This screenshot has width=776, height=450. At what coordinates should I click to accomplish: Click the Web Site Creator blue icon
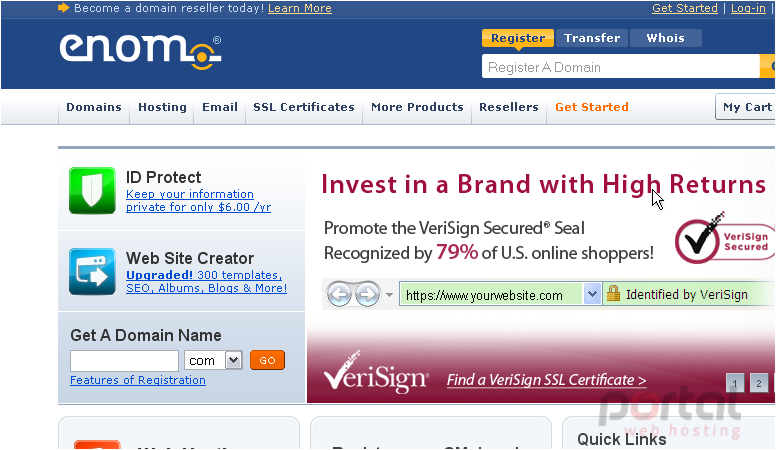coord(92,271)
